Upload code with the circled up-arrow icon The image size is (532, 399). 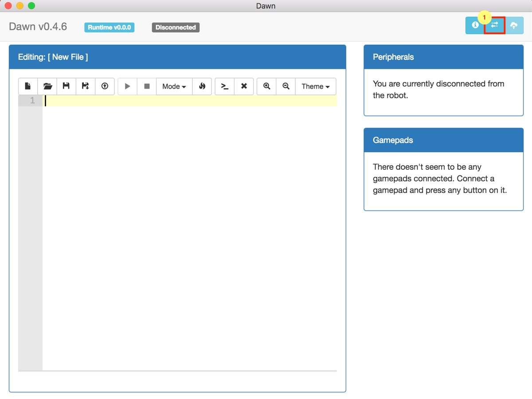105,86
